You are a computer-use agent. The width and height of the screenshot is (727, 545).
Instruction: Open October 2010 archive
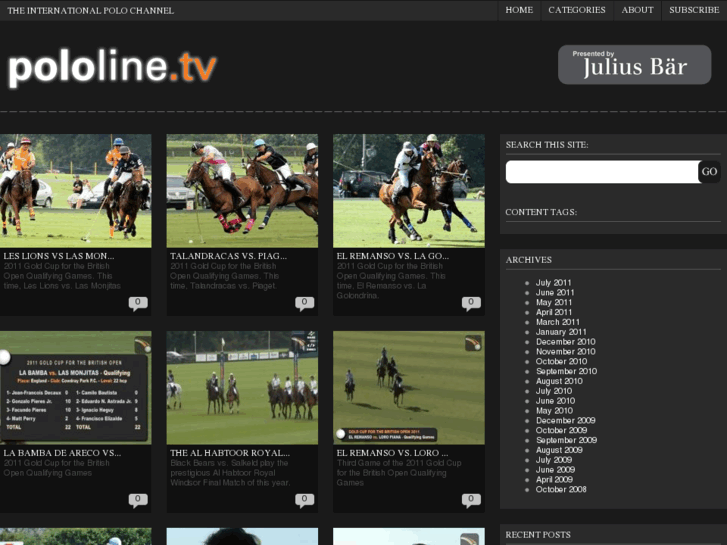561,361
